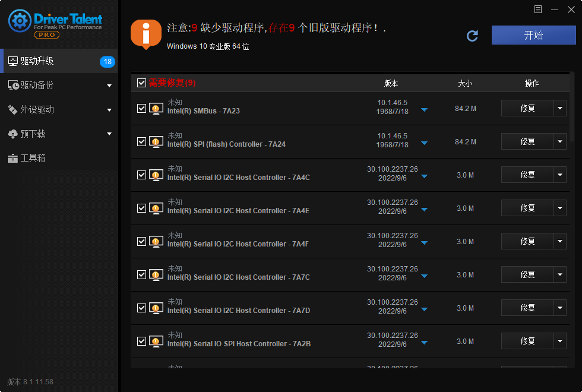Open repair options arrow for I2C Controller 7A4E
582x392 pixels.
click(561, 208)
